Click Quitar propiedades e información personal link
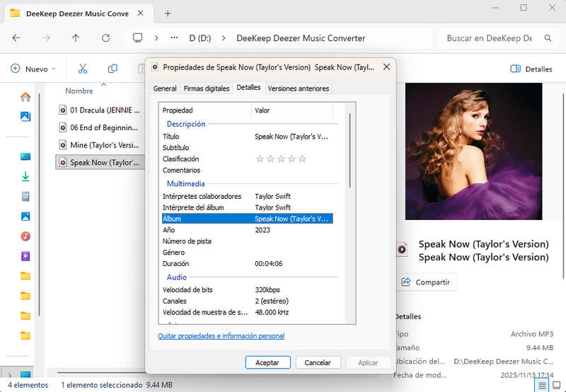Image resolution: width=566 pixels, height=392 pixels. pos(221,335)
